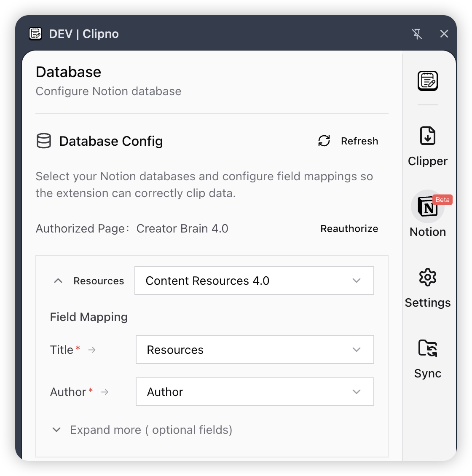Click the database cylinder icon beside Database Config
This screenshot has width=472, height=476.
[44, 141]
